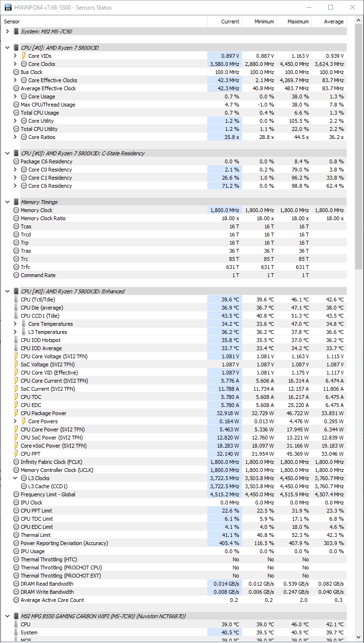Expand Core VIDs row
Screen dimensions: 364x643
pyautogui.click(x=15, y=56)
